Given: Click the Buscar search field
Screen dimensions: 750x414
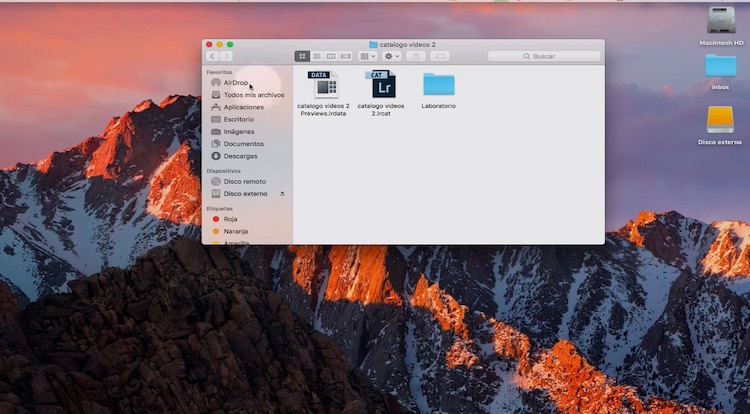Looking at the screenshot, I should coord(544,56).
